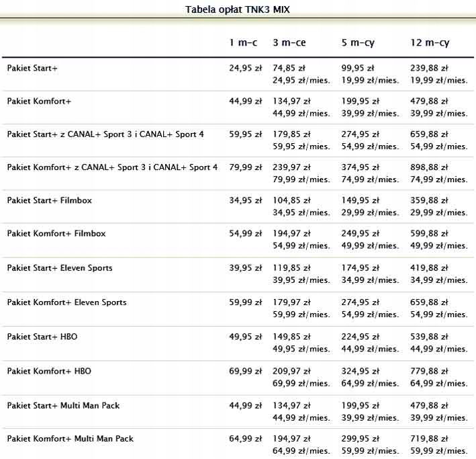476x459 pixels.
Task: Select the 'Pakiet Start+' row label
Action: [x=32, y=68]
